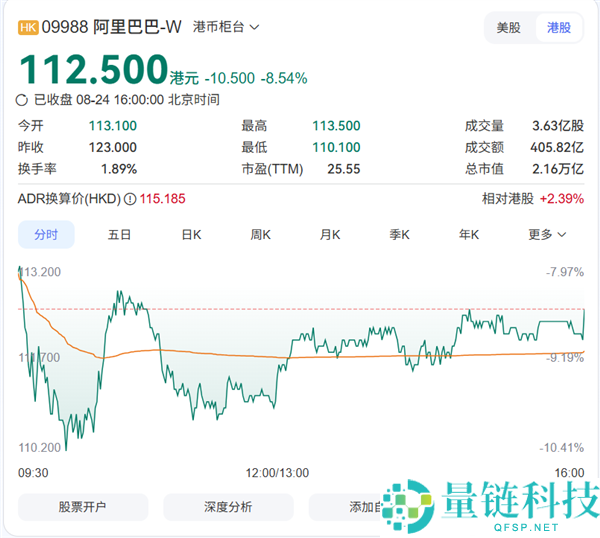
Task: Click the percent change -8.54%
Action: (284, 78)
